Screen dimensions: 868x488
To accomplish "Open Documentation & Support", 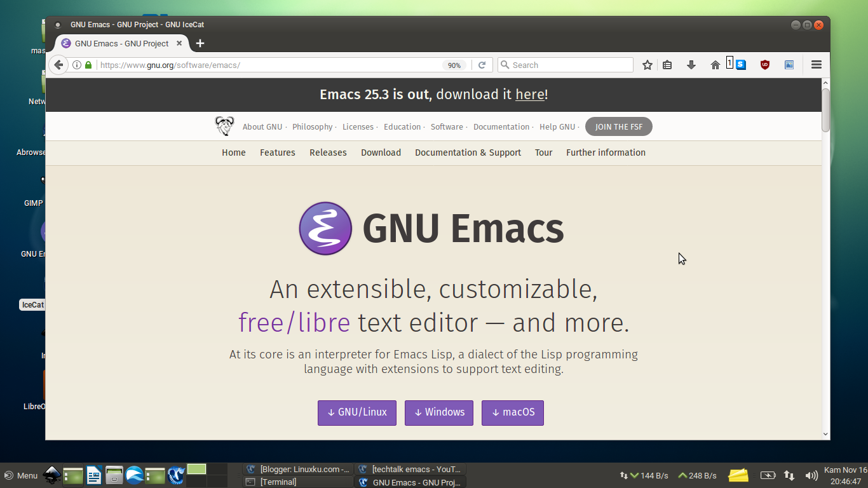I will click(x=468, y=152).
